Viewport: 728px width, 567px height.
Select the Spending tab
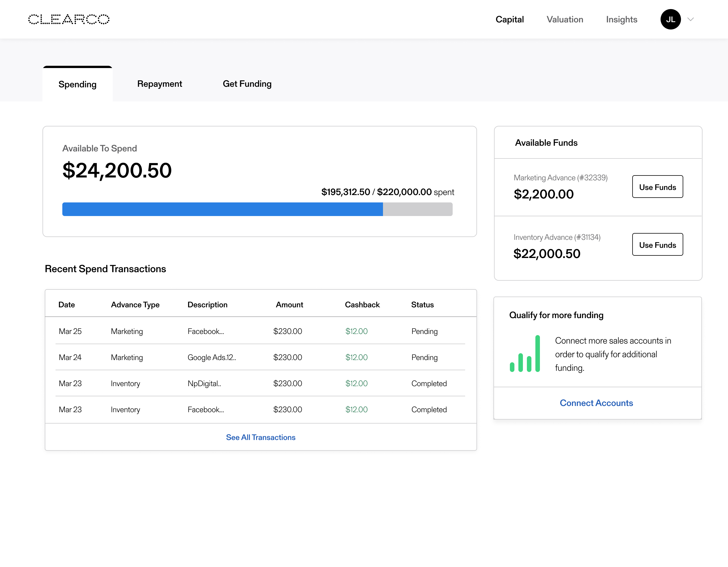click(77, 84)
